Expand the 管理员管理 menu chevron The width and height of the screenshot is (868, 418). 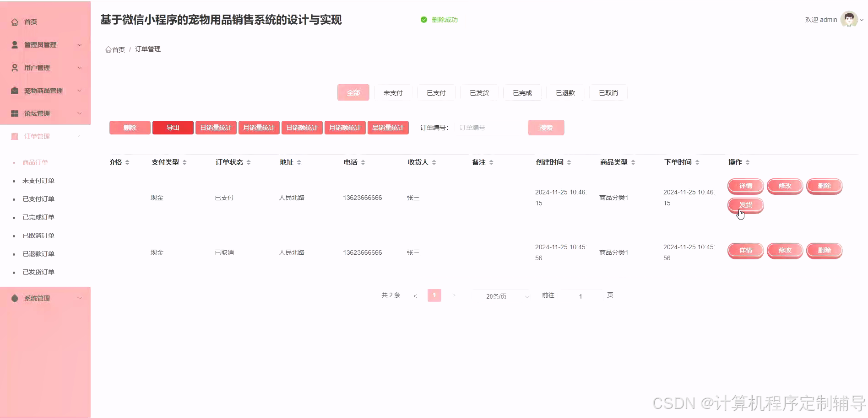(80, 44)
